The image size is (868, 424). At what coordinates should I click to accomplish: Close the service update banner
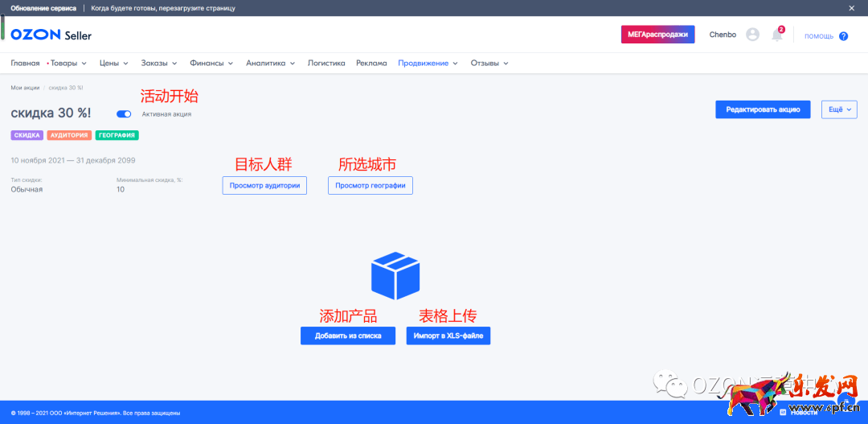[852, 8]
